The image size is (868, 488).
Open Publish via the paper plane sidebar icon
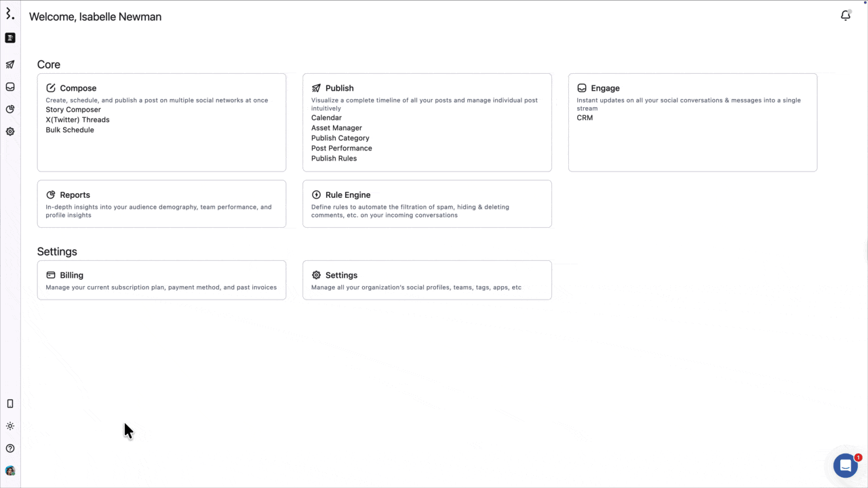coord(10,64)
